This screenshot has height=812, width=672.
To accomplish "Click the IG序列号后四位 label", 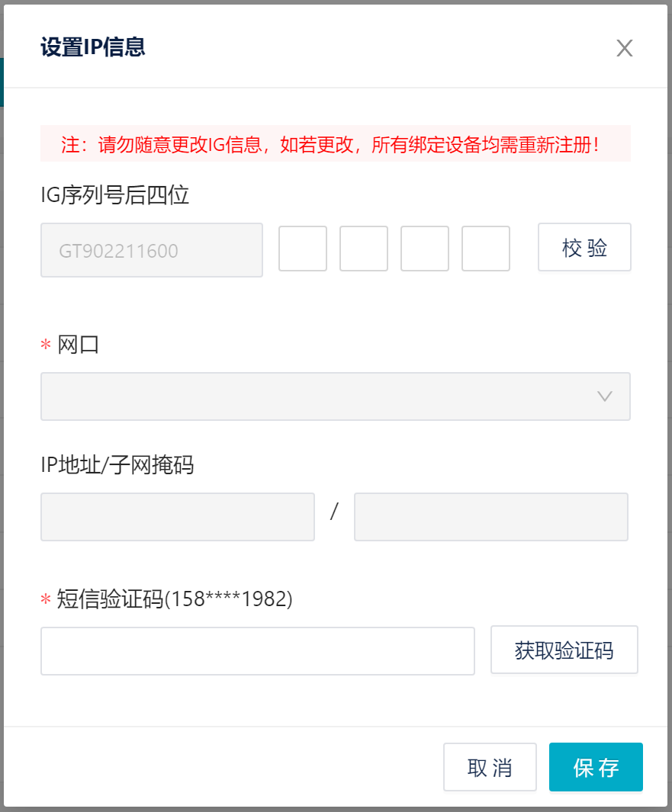I will click(114, 196).
